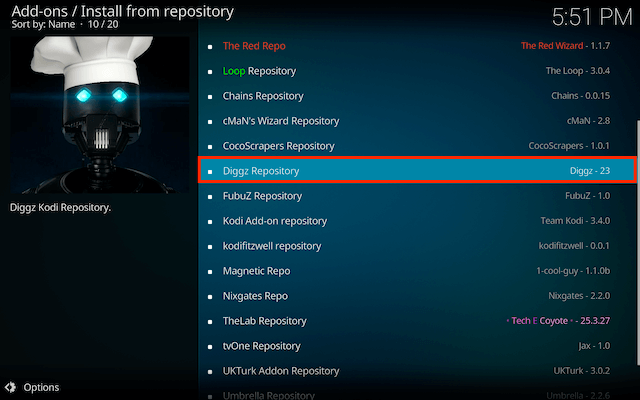The image size is (640, 400).
Task: Open the Options menu label
Action: (x=41, y=387)
